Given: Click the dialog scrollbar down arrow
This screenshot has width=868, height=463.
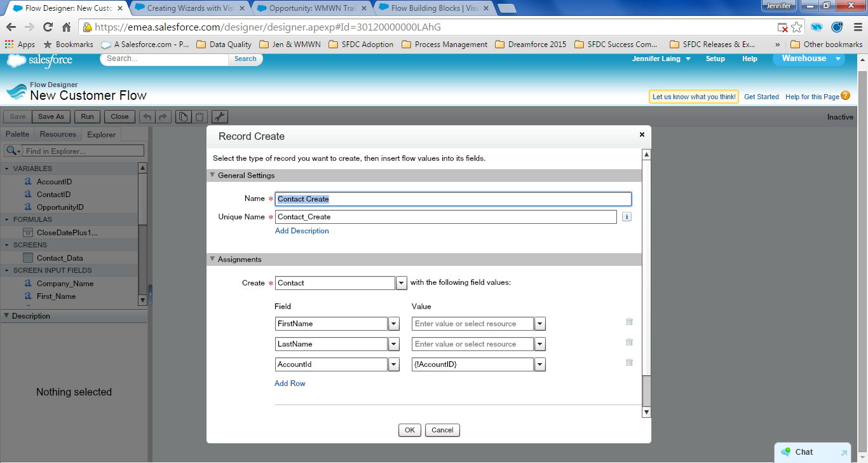Looking at the screenshot, I should click(647, 413).
